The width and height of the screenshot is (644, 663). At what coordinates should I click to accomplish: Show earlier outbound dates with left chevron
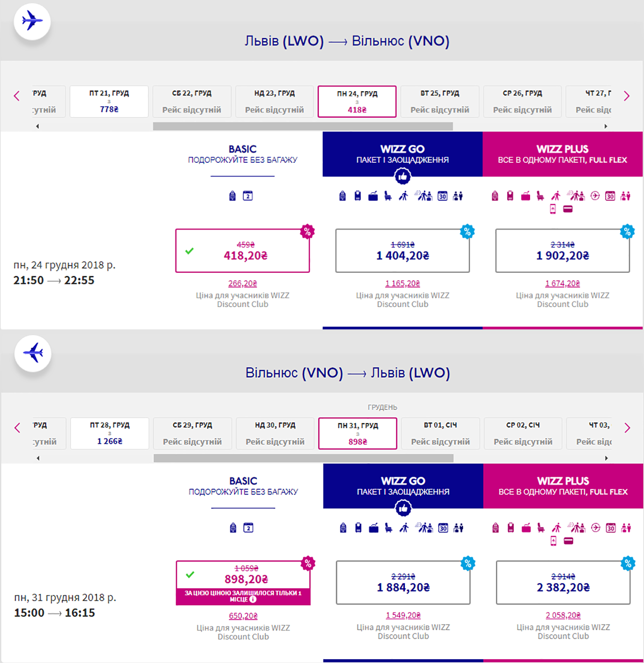tap(17, 96)
